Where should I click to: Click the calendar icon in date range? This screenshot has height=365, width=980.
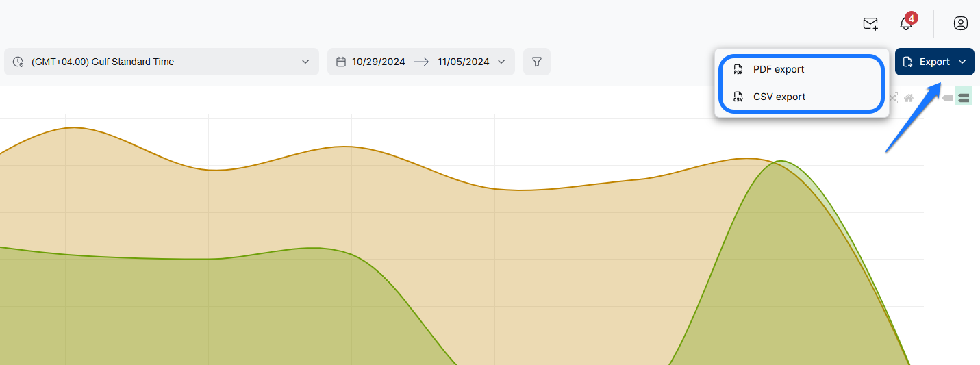click(x=341, y=62)
